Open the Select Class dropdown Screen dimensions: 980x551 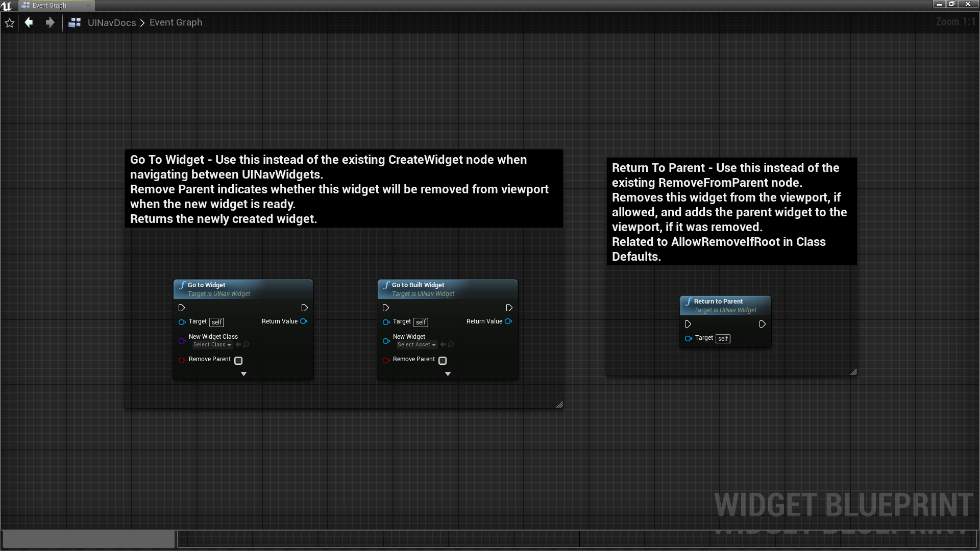pos(212,345)
